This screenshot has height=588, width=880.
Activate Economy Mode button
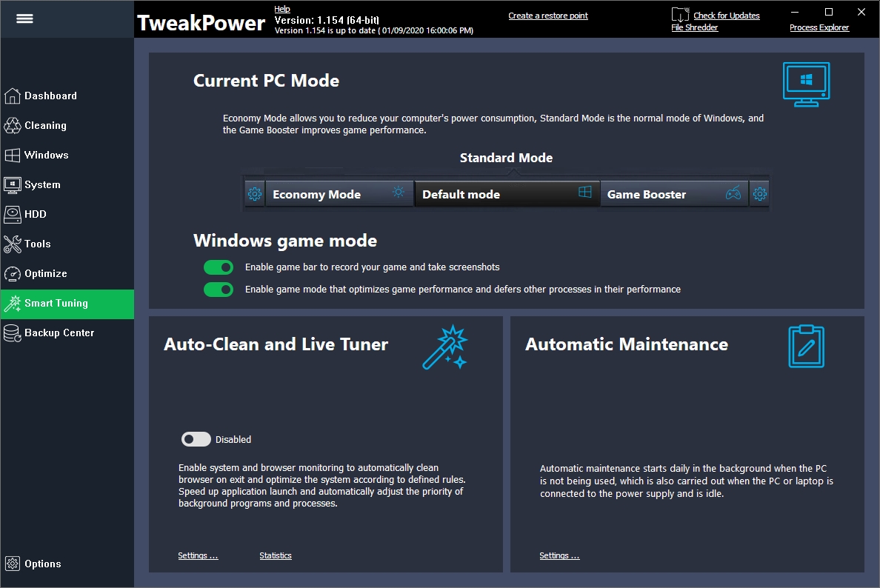[339, 194]
